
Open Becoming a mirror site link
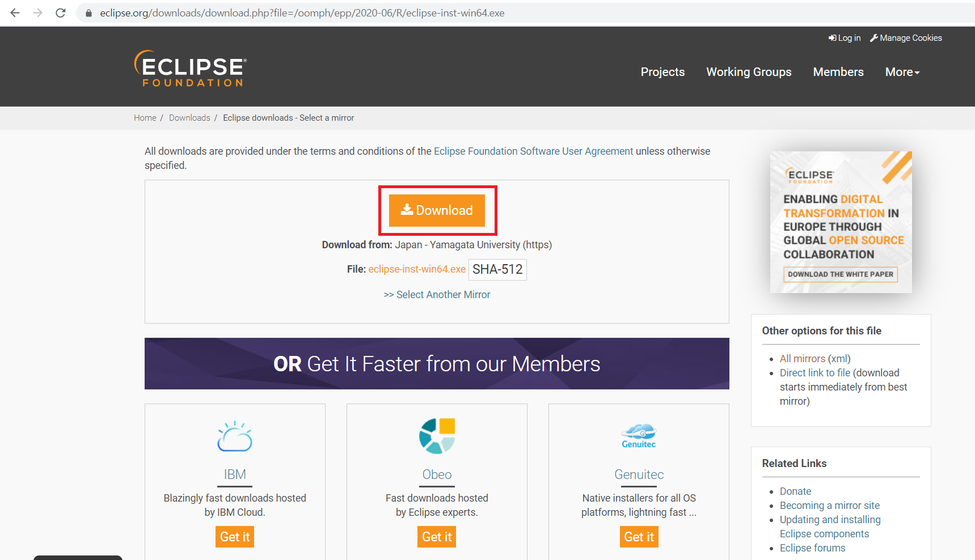point(830,506)
